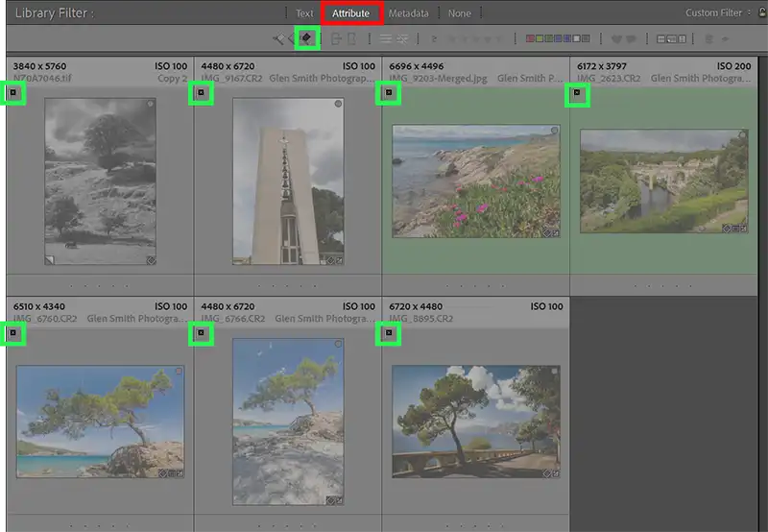The height and width of the screenshot is (532, 768).
Task: Toggle reject flag on N70A7046.tif thumbnail
Action: point(13,93)
